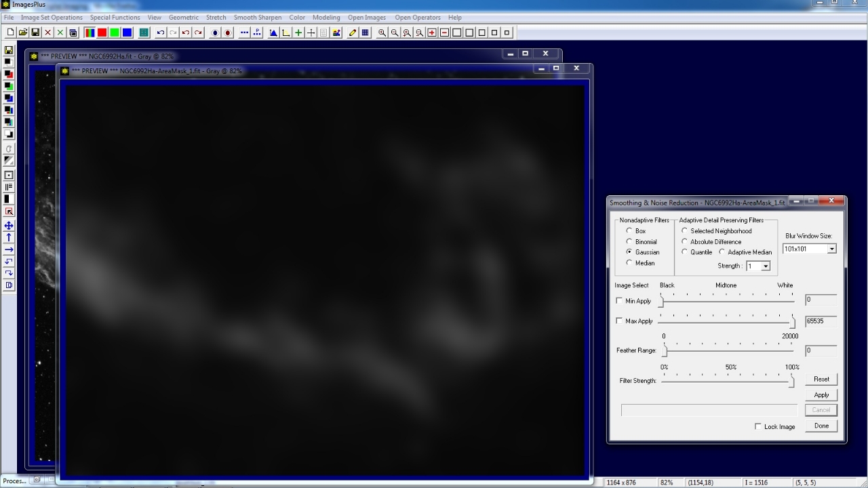Click the Min Apply slider thumb
Screen dimensions: 868x488
click(661, 302)
